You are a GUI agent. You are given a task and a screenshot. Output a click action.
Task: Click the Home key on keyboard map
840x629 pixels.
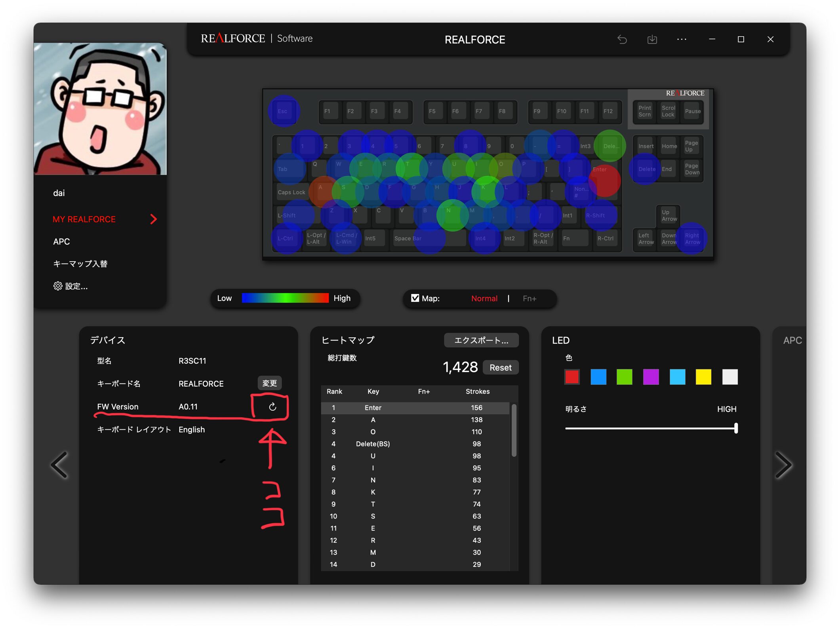point(669,146)
